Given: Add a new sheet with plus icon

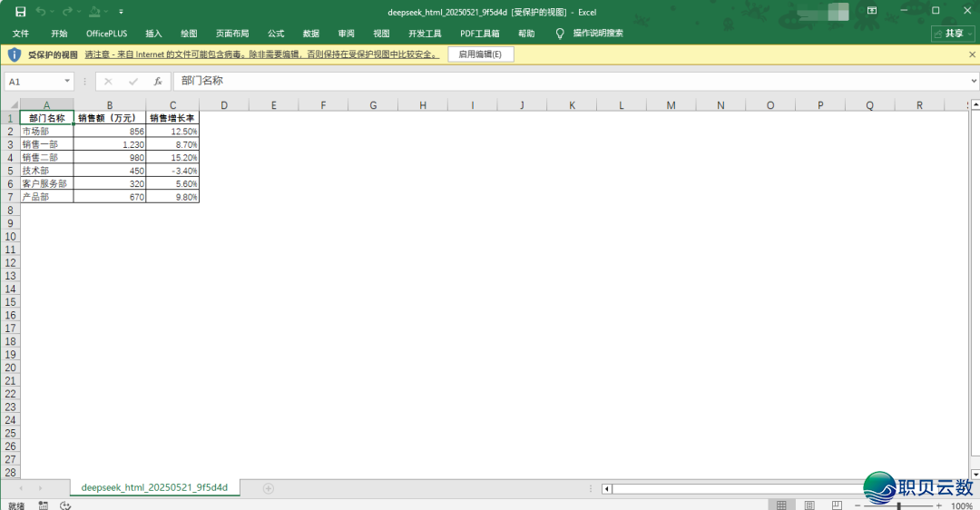Looking at the screenshot, I should pos(268,488).
